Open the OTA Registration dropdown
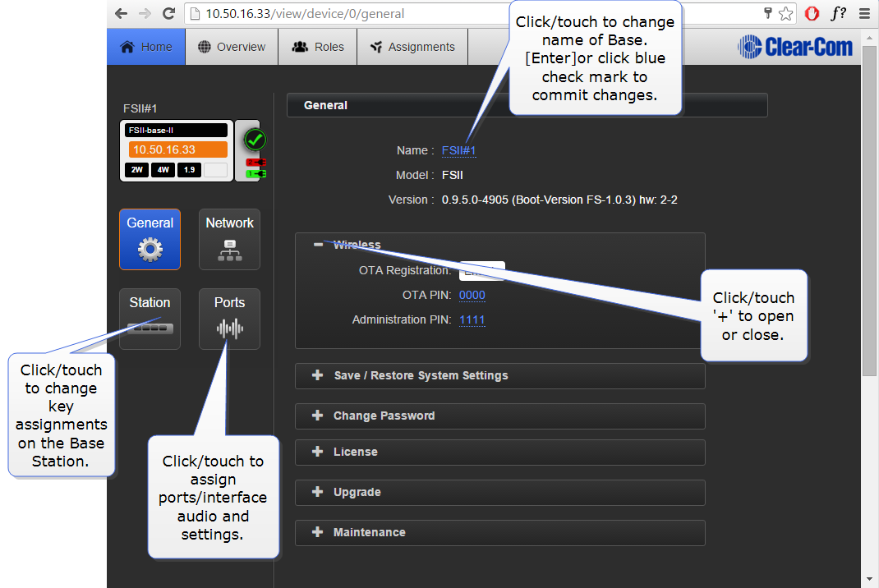Image resolution: width=879 pixels, height=588 pixels. coord(482,271)
